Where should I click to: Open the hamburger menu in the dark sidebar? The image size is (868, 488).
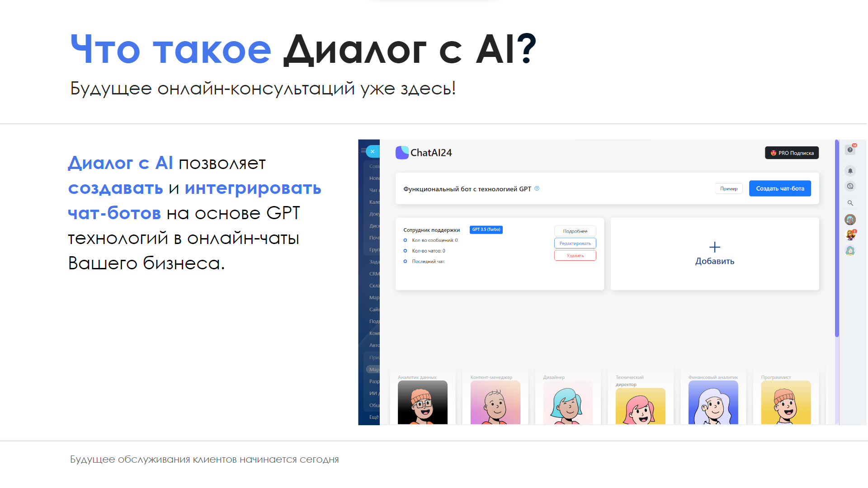click(x=363, y=151)
